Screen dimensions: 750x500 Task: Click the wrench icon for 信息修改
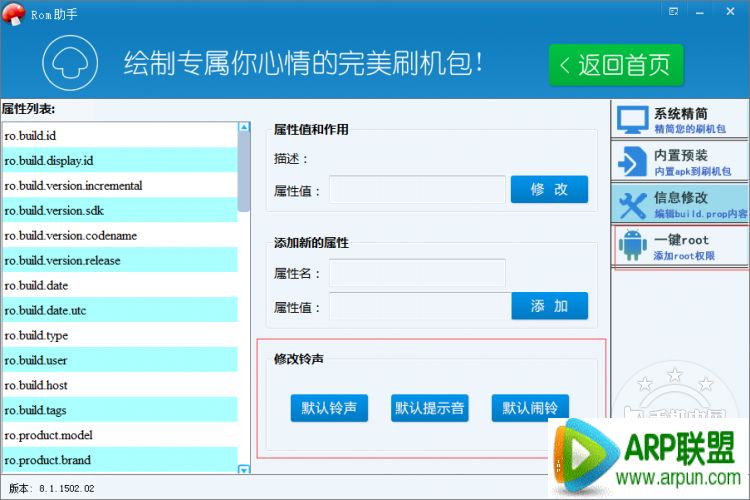632,205
